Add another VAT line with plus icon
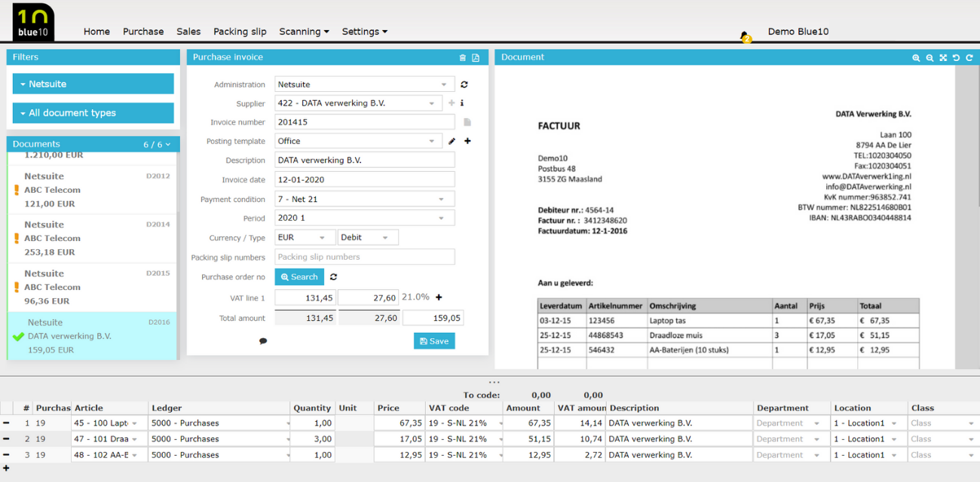Screen dimensions: 980x482 click(439, 297)
